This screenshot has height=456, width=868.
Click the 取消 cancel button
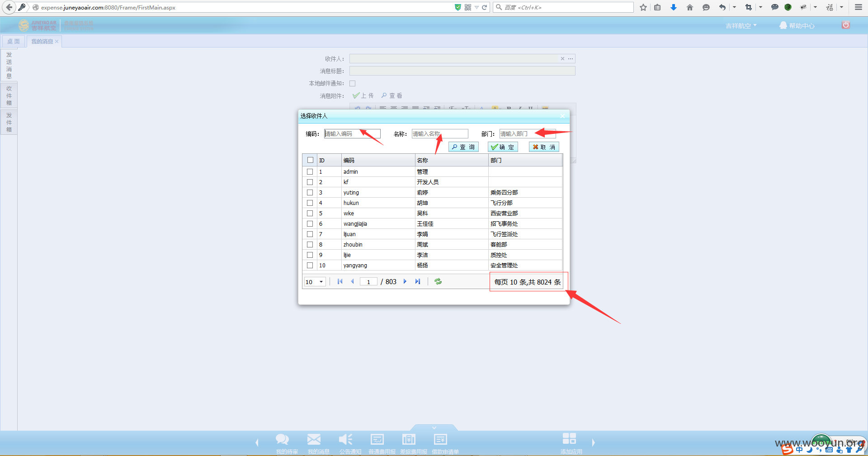pyautogui.click(x=544, y=147)
